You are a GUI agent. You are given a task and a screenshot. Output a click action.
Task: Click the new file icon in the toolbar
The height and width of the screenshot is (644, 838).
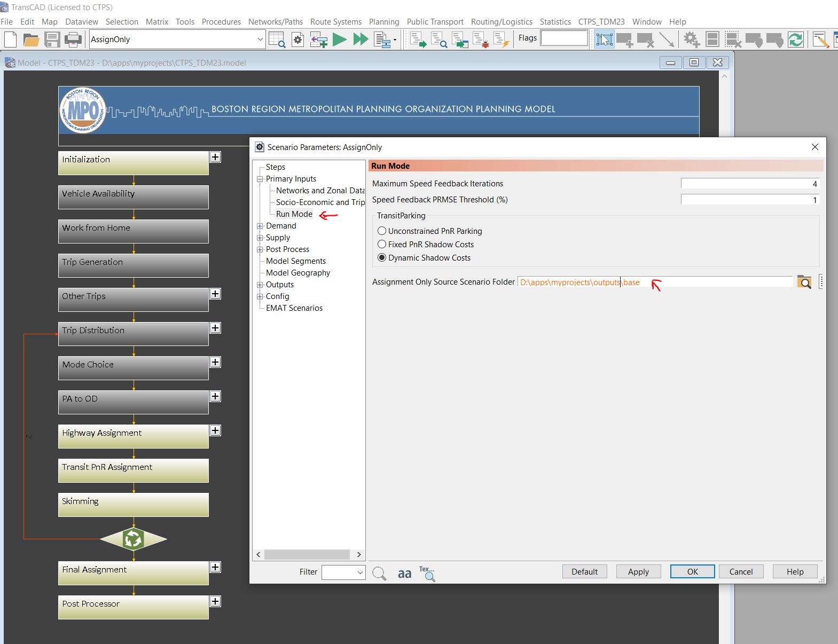pos(11,40)
